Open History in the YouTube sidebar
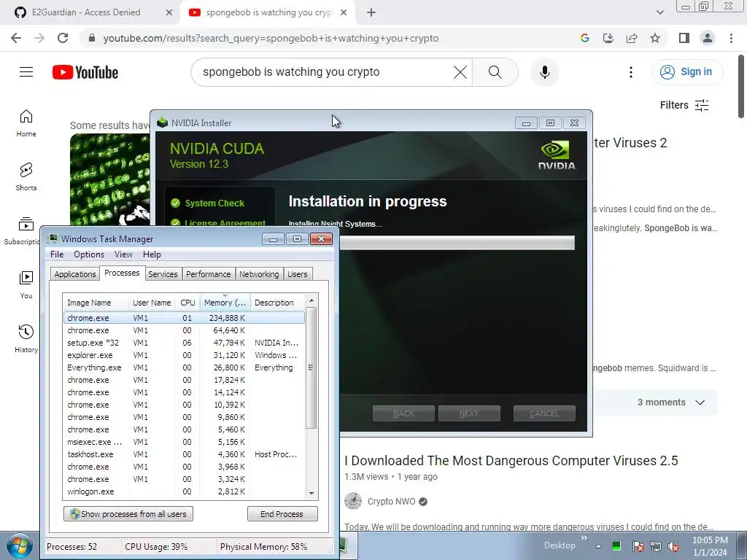This screenshot has height=560, width=747. [x=26, y=339]
